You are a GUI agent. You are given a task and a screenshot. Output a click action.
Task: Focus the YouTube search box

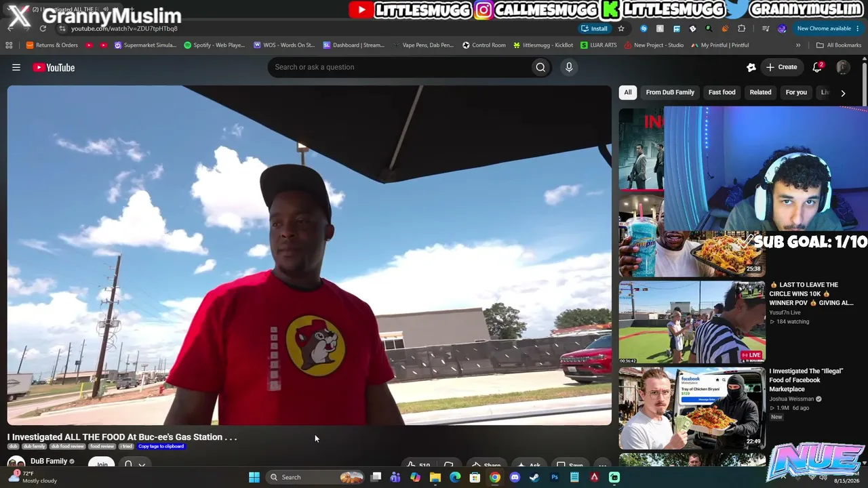[x=400, y=67]
